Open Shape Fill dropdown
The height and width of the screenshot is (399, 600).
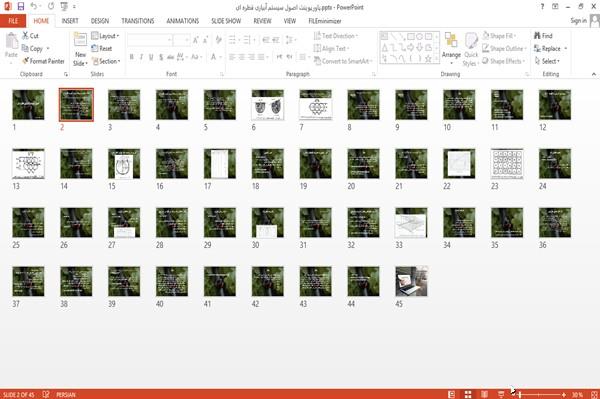tap(499, 36)
